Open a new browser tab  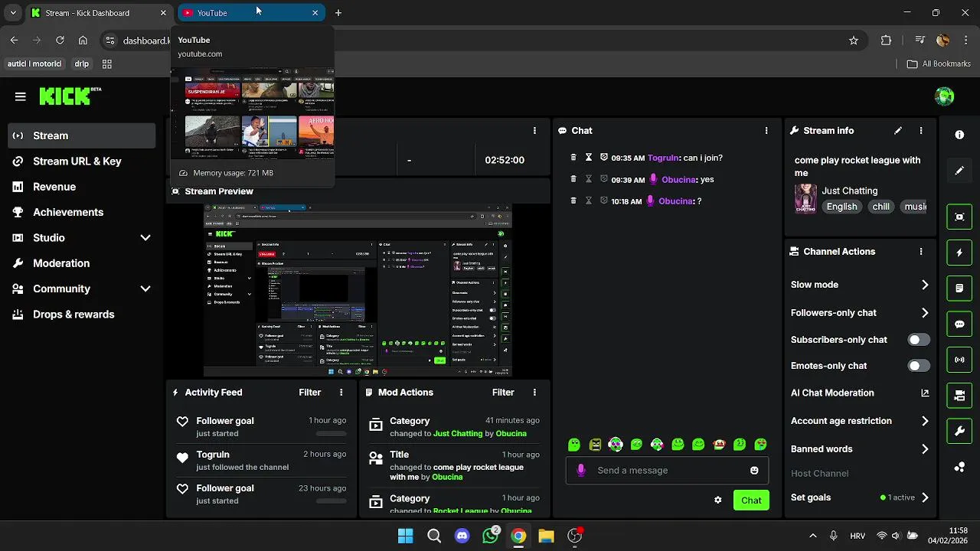coord(338,13)
